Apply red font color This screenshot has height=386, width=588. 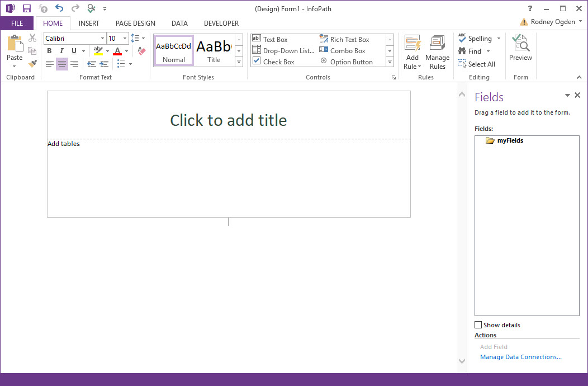tap(117, 51)
